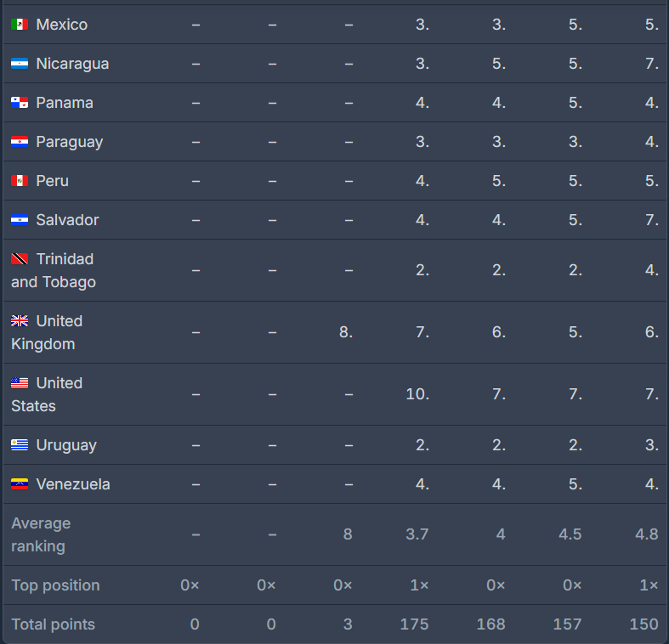Click the United Kingdom flag icon

pos(20,321)
